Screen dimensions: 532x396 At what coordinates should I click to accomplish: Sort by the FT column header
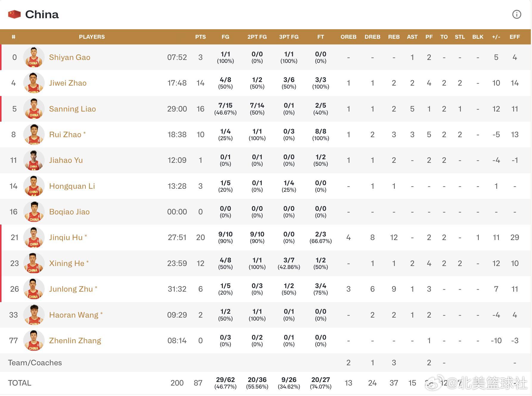point(321,37)
